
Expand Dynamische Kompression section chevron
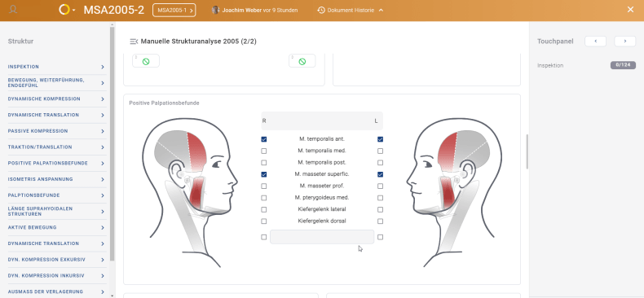click(102, 99)
